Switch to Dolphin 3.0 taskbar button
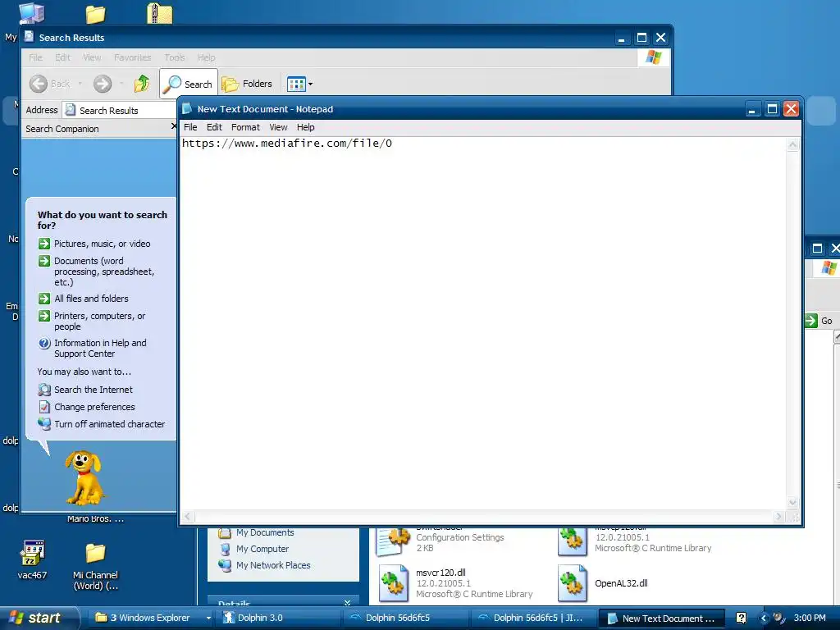Image resolution: width=840 pixels, height=630 pixels. click(x=277, y=618)
